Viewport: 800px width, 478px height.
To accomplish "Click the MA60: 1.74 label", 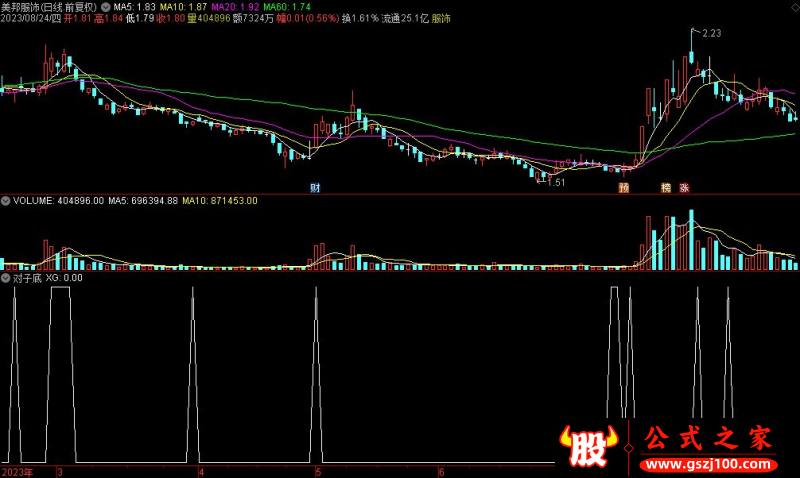I will (287, 7).
